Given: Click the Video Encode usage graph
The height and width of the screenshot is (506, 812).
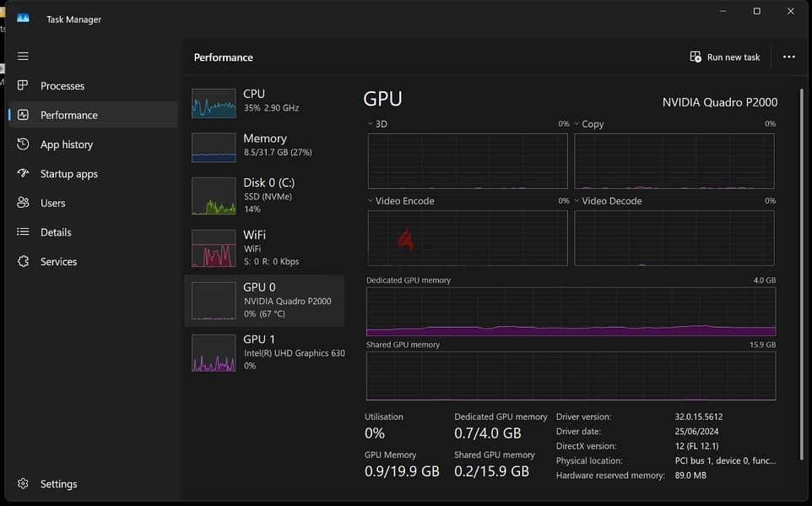Looking at the screenshot, I should click(468, 238).
